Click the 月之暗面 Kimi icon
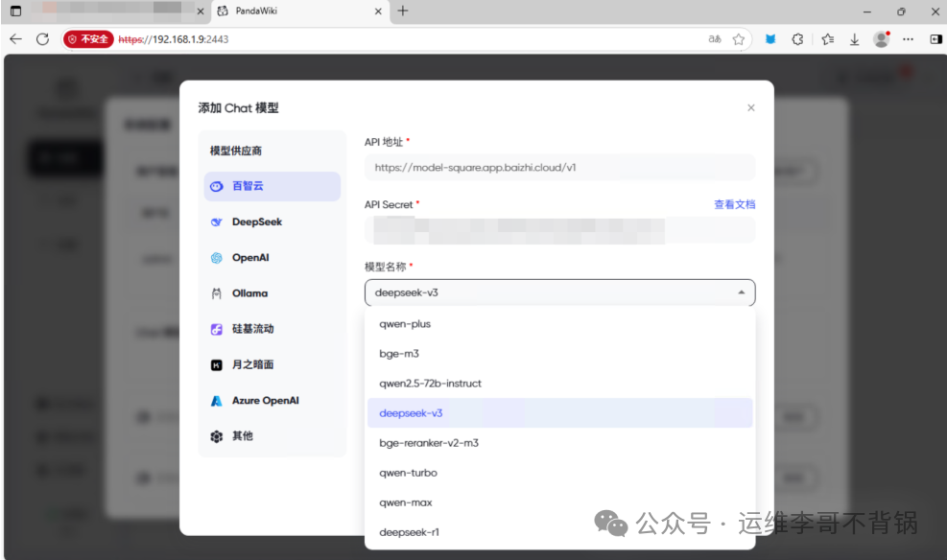This screenshot has height=560, width=947. 216,365
